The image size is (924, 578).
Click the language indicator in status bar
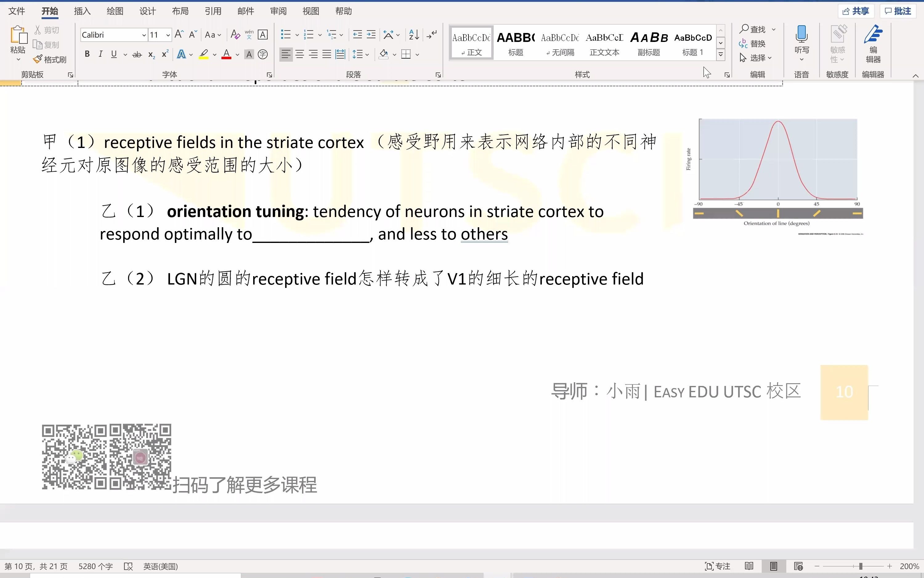[161, 566]
